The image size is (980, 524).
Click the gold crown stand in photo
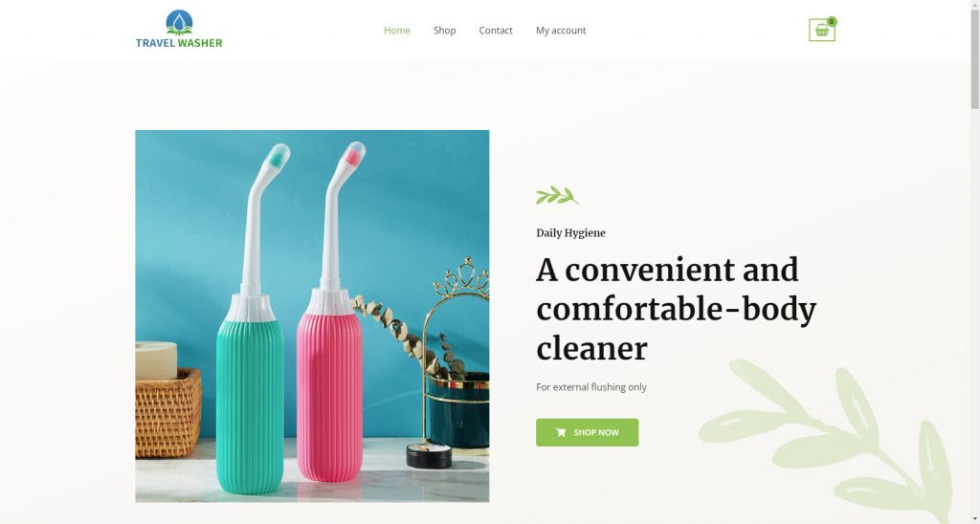(457, 350)
